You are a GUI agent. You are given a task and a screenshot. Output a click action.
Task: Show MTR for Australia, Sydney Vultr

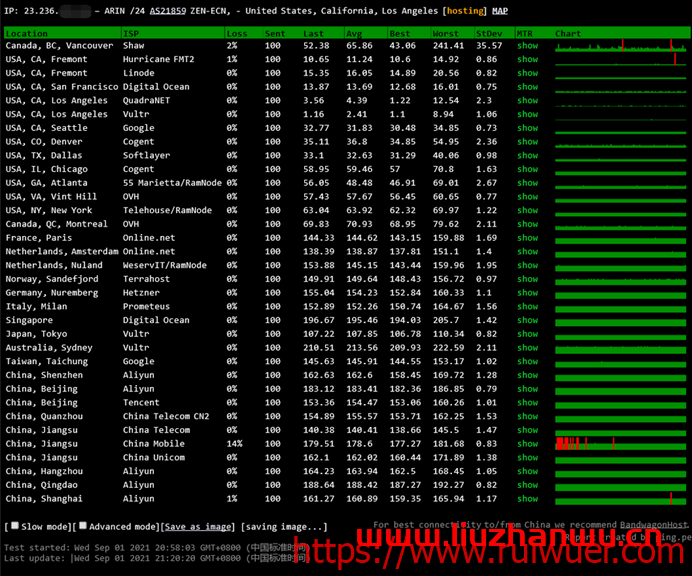coord(527,348)
